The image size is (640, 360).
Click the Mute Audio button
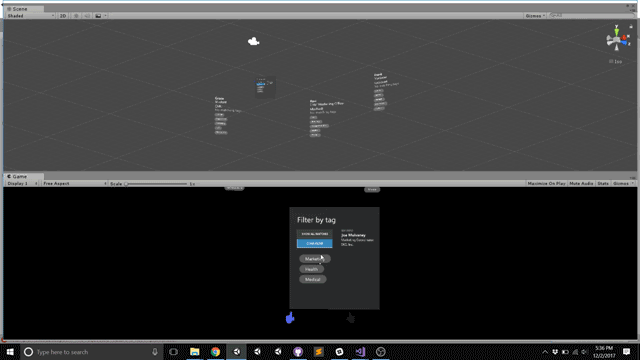581,184
